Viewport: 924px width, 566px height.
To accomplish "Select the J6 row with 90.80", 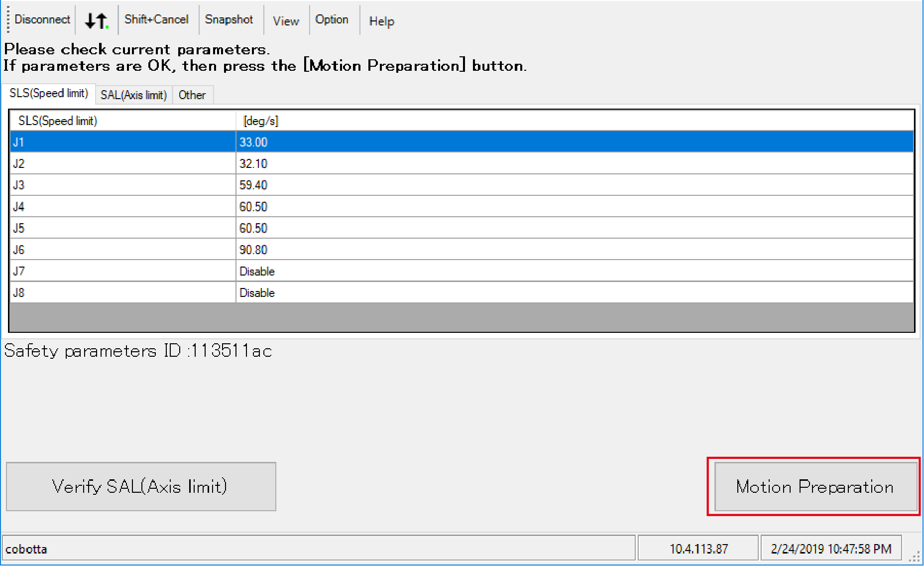I will click(122, 250).
